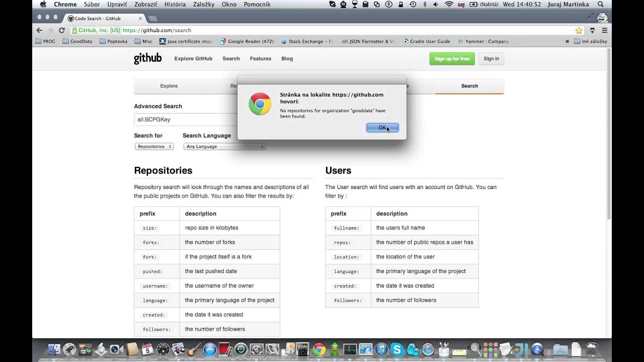Image resolution: width=644 pixels, height=362 pixels.
Task: Click the 'fullname:' prefix cell
Action: click(x=348, y=228)
